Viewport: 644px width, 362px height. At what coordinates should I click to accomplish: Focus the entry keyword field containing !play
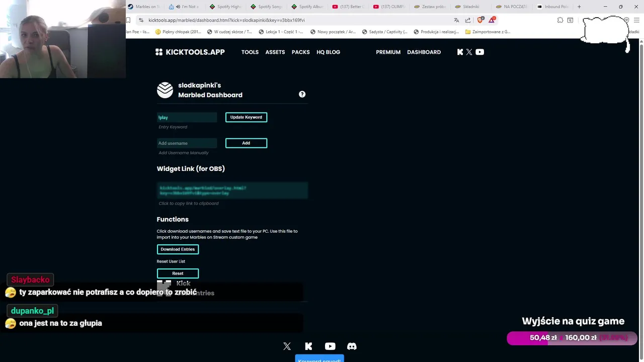(187, 117)
